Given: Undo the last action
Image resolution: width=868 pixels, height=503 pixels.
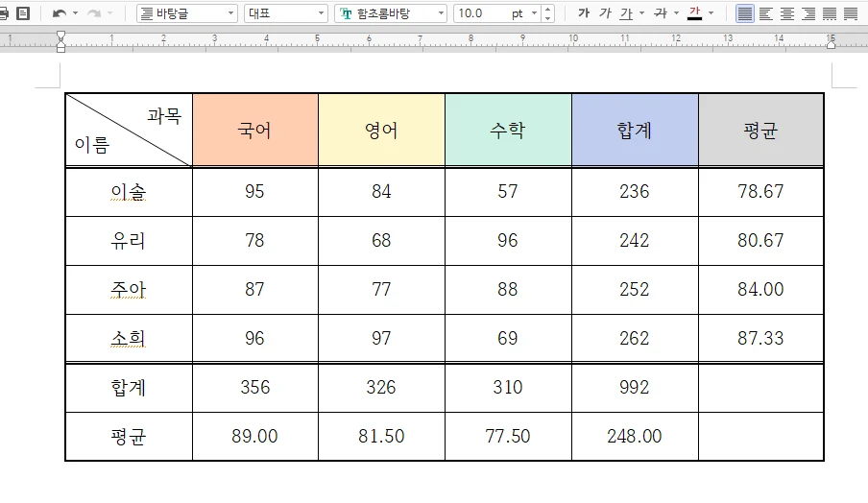Looking at the screenshot, I should 60,13.
